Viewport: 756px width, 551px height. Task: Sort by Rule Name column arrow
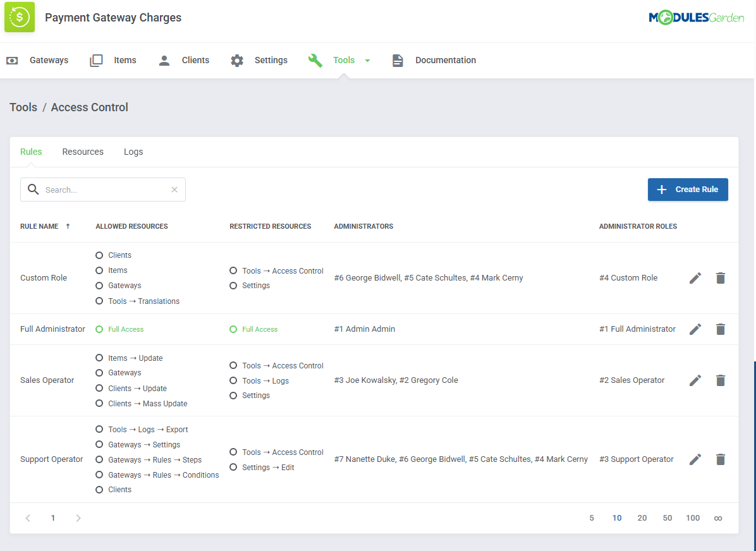(x=68, y=226)
